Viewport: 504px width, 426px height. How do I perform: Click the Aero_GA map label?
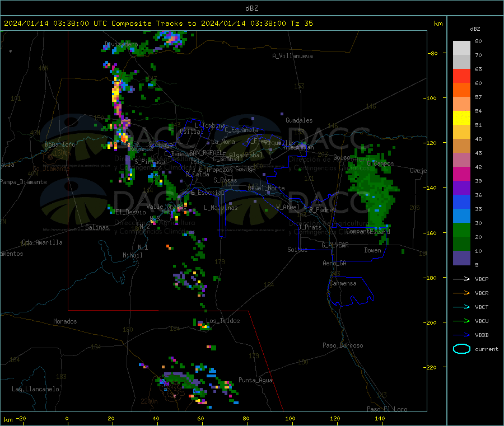click(x=335, y=263)
